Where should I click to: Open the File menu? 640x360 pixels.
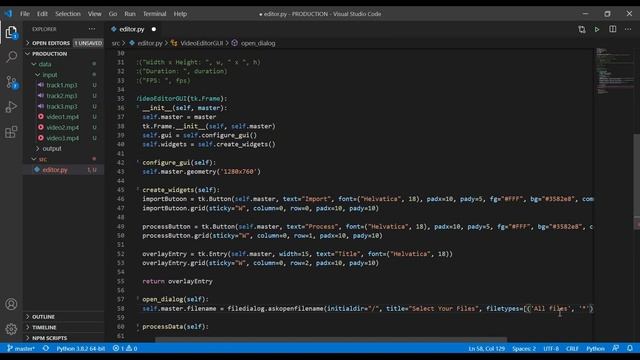25,14
